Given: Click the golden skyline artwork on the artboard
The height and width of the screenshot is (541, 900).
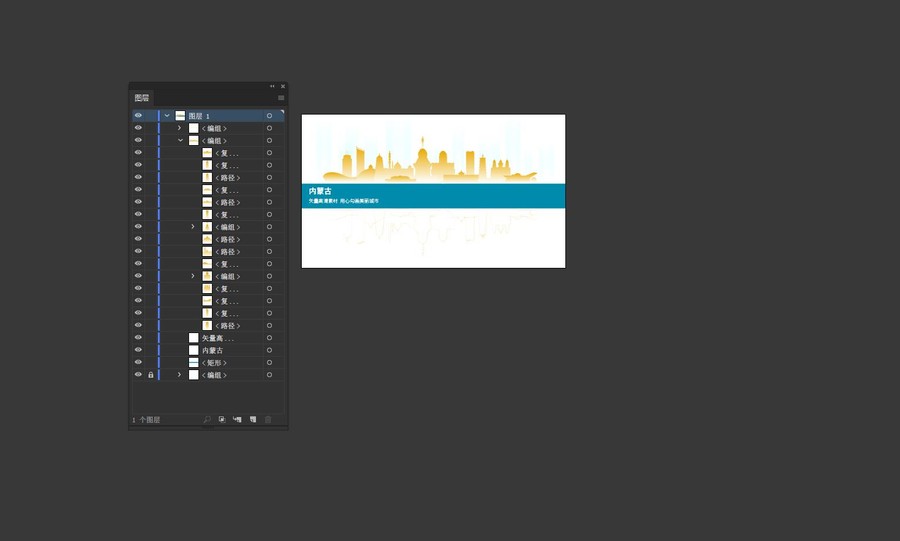Looking at the screenshot, I should (x=430, y=161).
